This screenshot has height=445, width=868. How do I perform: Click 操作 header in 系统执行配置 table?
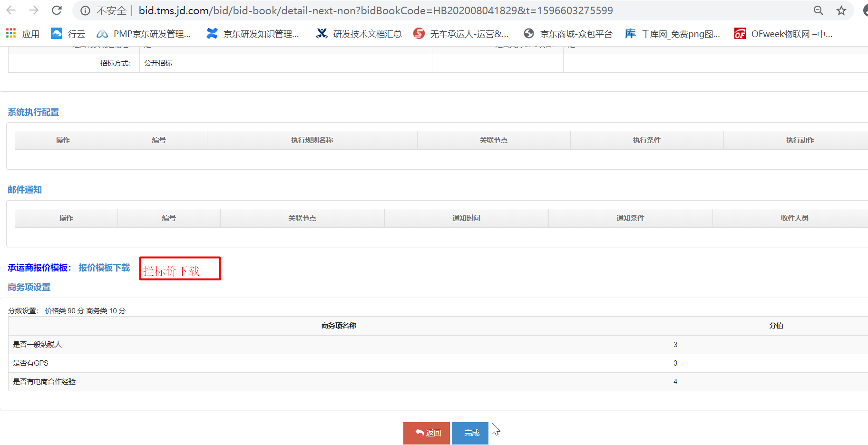click(x=63, y=140)
